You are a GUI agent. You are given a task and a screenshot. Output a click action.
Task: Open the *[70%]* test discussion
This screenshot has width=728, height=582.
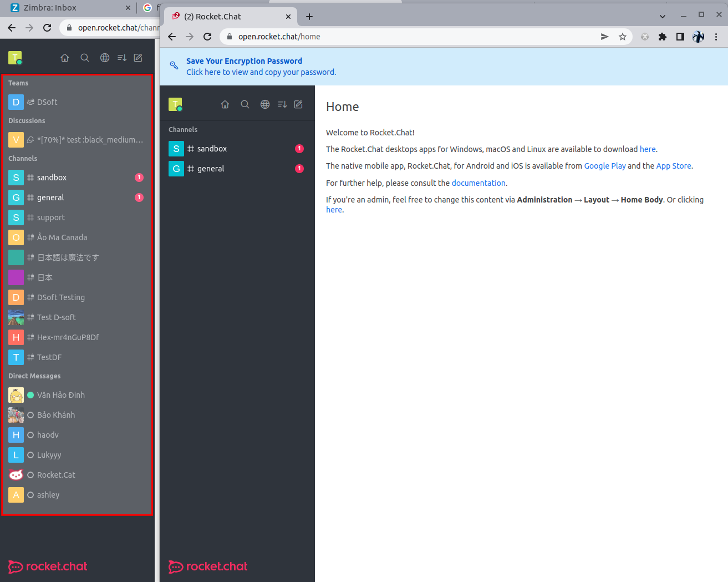(x=77, y=140)
